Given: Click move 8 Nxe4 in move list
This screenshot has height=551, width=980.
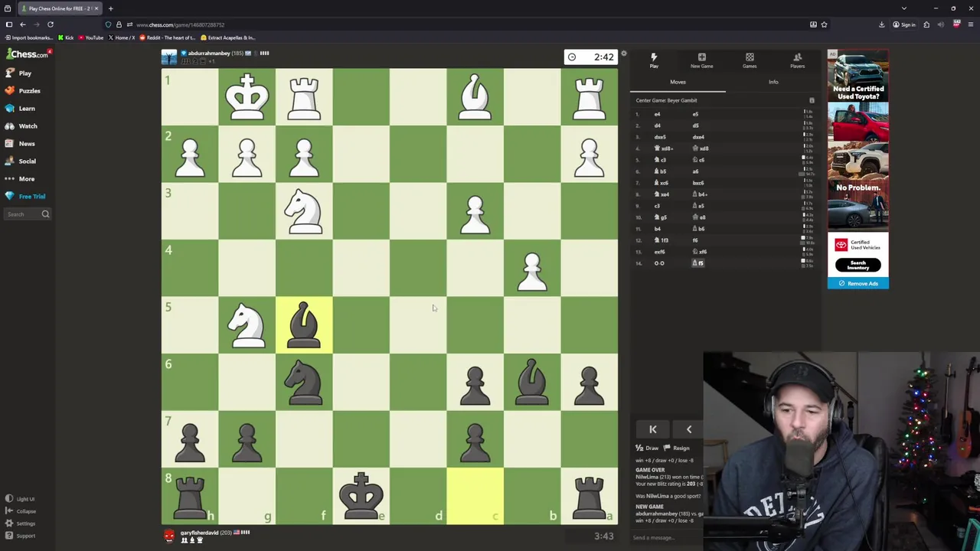Looking at the screenshot, I should click(662, 194).
